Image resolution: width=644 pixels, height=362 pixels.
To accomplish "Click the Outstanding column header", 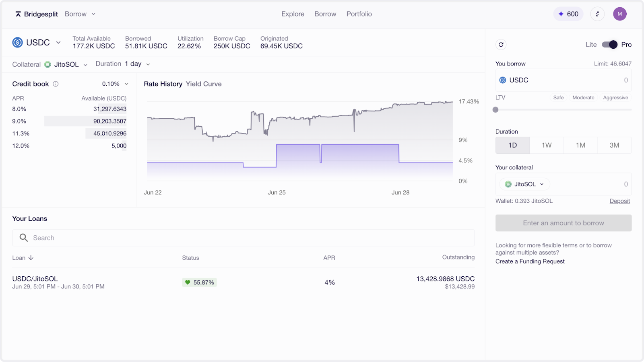I will click(x=458, y=257).
